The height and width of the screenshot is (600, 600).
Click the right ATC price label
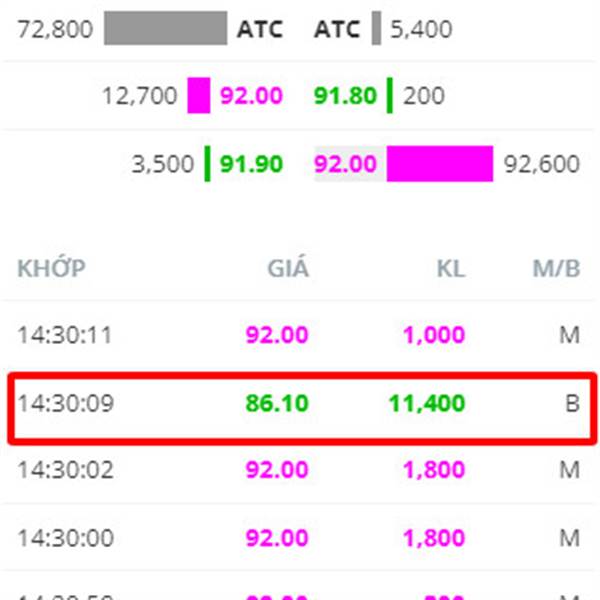pos(337,29)
